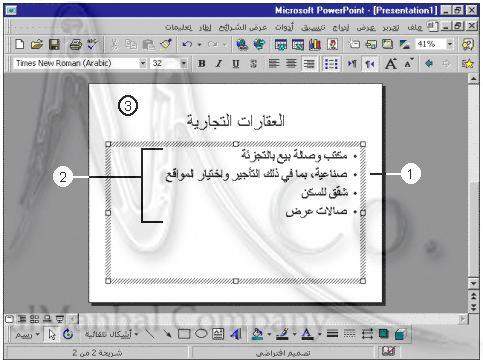Click the New presentation icon
483x363 pixels.
pyautogui.click(x=20, y=44)
